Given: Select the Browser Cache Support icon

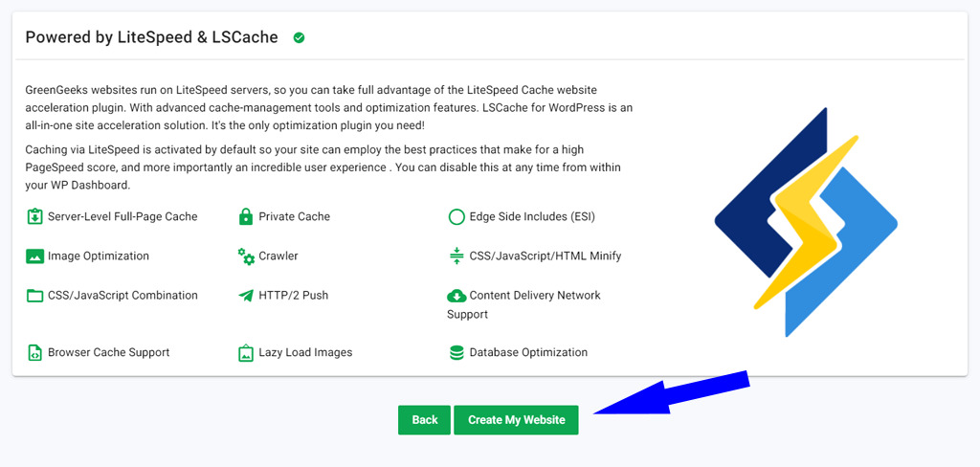Looking at the screenshot, I should [x=34, y=352].
